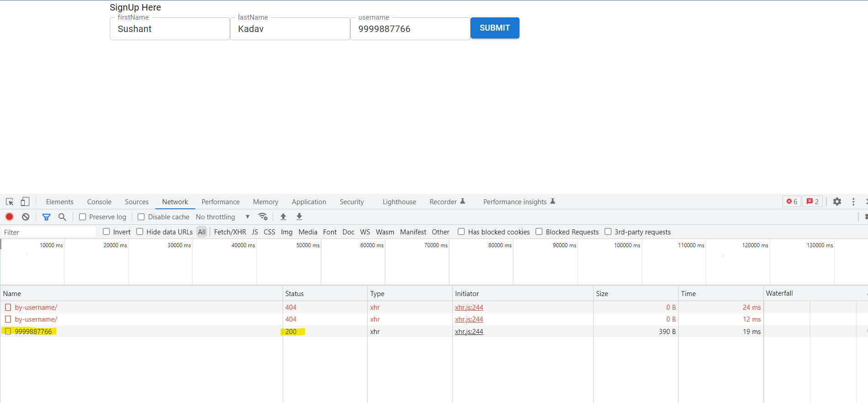Check the Invert filter option
The height and width of the screenshot is (403, 868).
pyautogui.click(x=107, y=232)
